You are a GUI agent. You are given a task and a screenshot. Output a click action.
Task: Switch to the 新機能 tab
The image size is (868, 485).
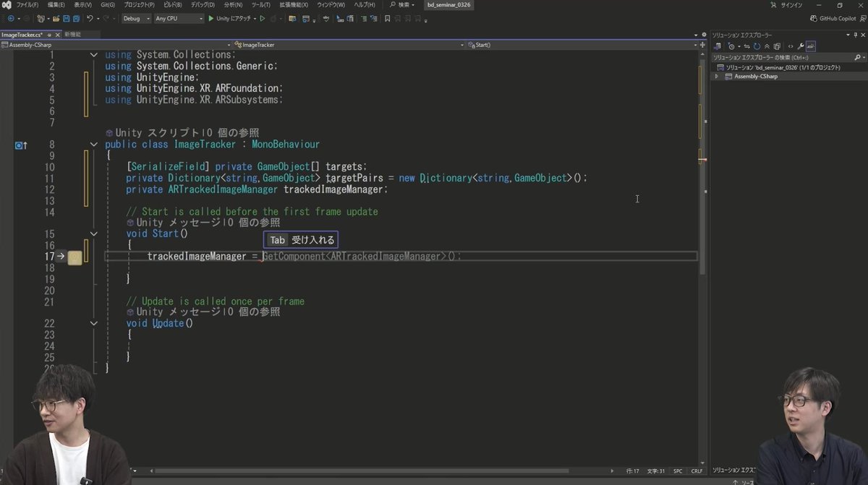(72, 34)
